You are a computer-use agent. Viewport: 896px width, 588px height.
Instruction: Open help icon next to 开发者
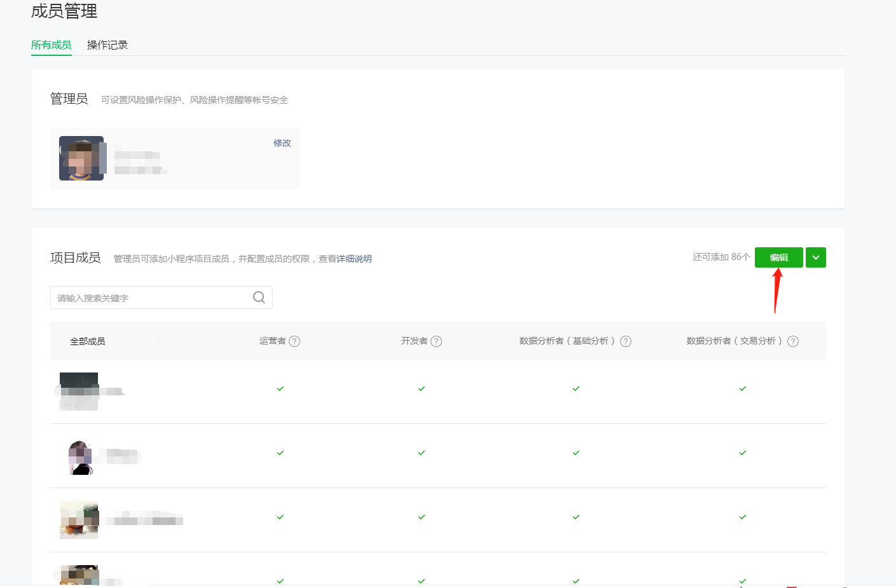tap(436, 341)
